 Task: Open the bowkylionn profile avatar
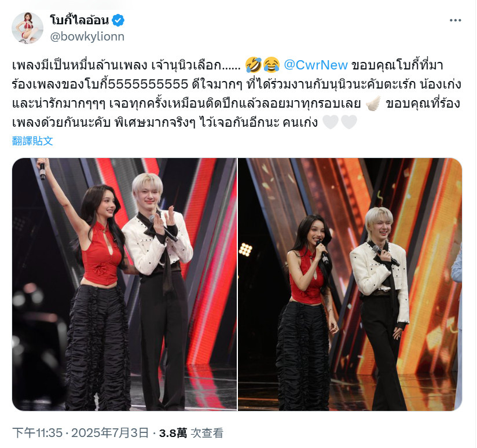tap(27, 28)
